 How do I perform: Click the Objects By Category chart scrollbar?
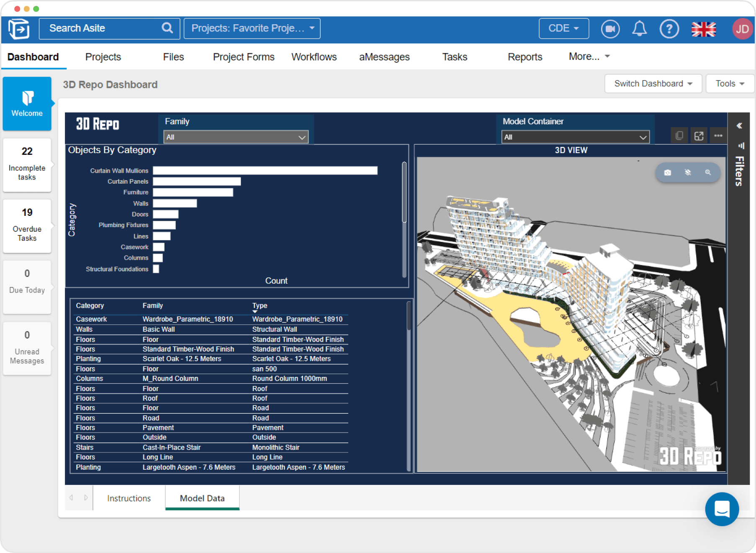[x=404, y=192]
